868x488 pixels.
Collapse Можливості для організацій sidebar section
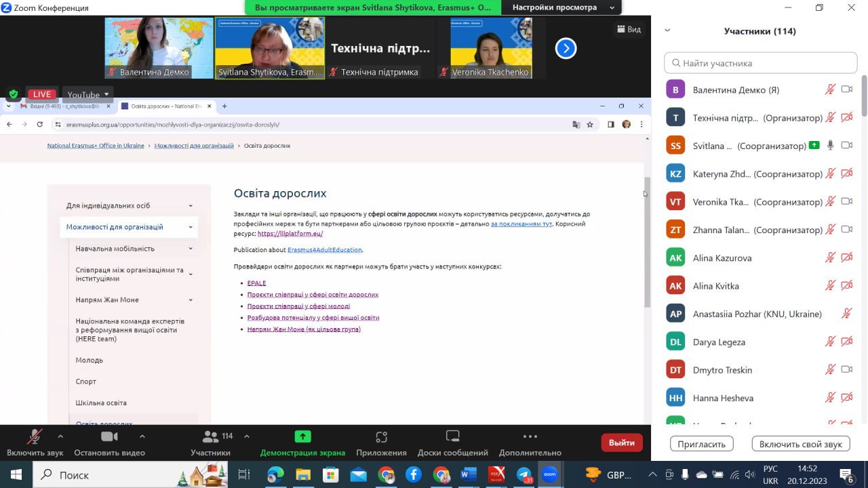point(191,227)
